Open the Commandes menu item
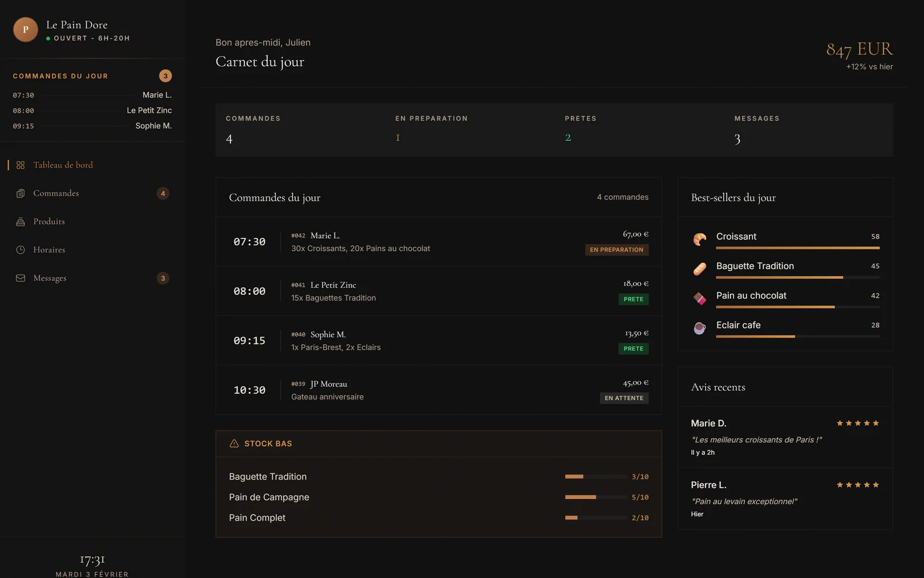This screenshot has height=578, width=924. [56, 194]
